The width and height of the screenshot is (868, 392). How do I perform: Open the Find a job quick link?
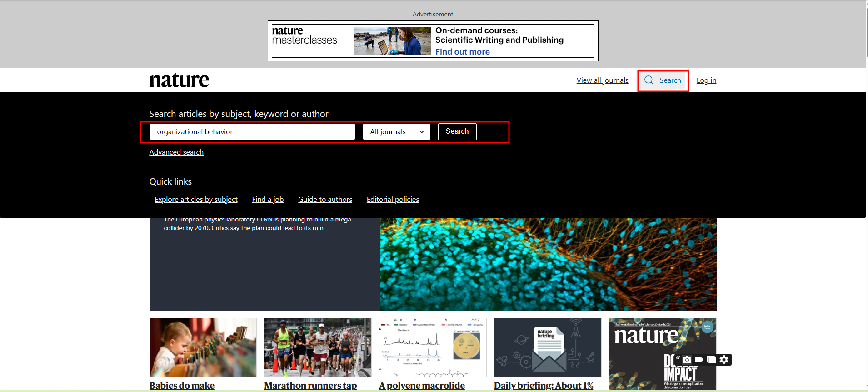[268, 200]
